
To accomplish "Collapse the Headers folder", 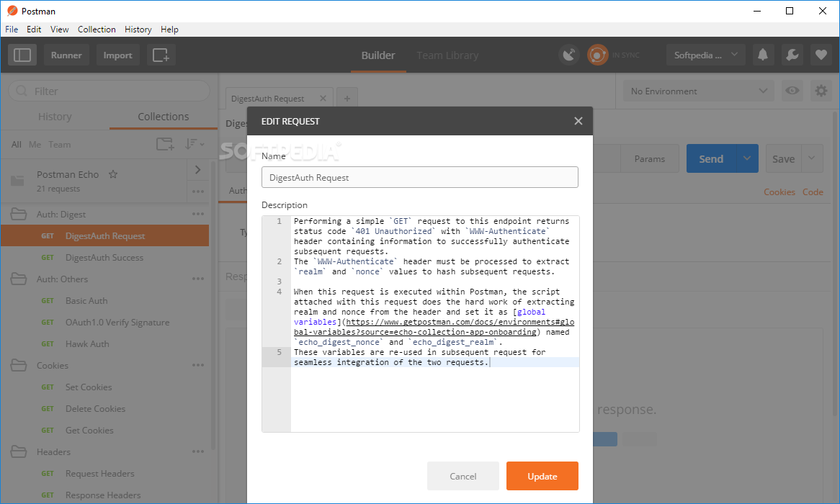I will click(x=19, y=451).
